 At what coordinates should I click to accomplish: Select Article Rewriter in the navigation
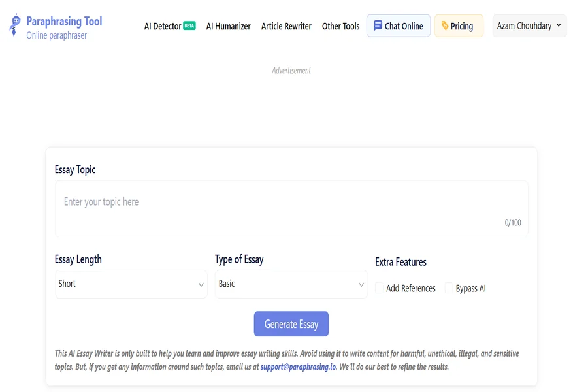(286, 26)
